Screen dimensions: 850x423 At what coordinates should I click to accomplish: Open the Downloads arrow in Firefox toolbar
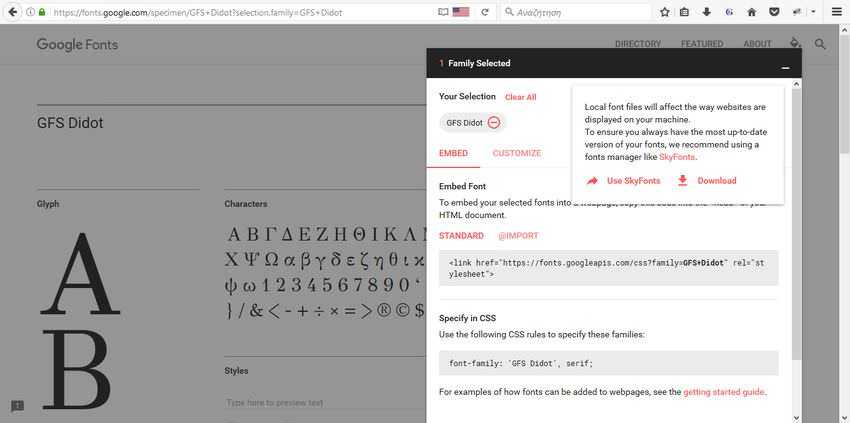pos(706,12)
